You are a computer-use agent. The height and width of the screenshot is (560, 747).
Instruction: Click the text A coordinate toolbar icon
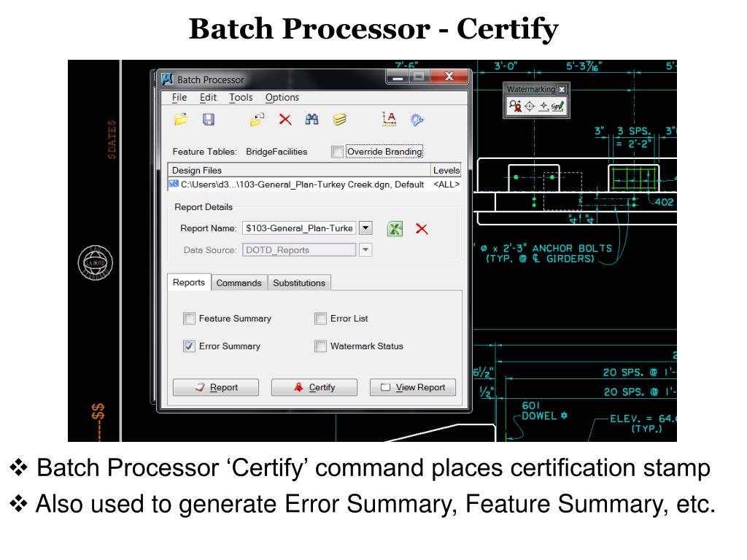(390, 119)
